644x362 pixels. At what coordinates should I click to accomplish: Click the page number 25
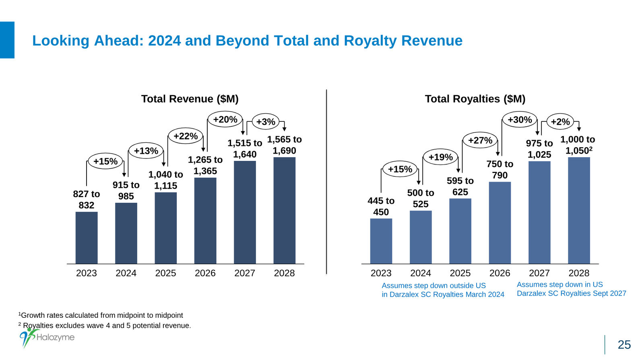point(624,345)
